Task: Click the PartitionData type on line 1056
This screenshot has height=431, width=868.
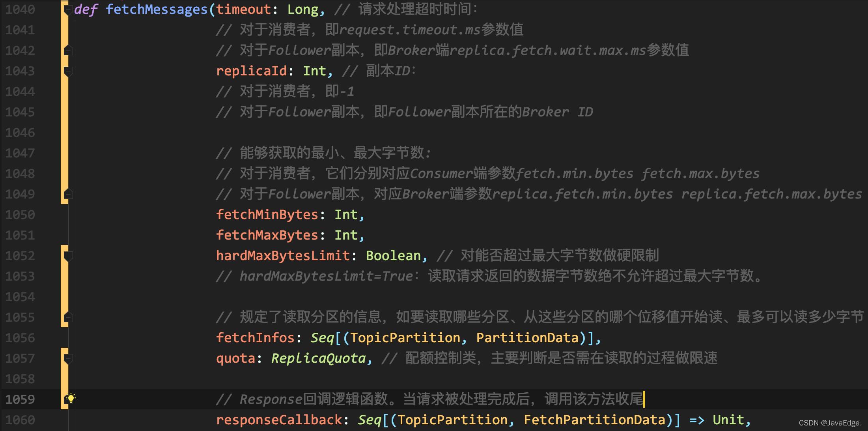Action: pos(527,338)
